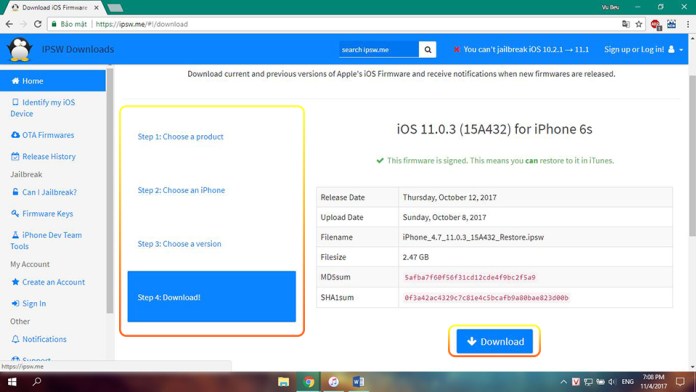Image resolution: width=696 pixels, height=392 pixels.
Task: Open Windows taskbar search
Action: tap(37, 381)
